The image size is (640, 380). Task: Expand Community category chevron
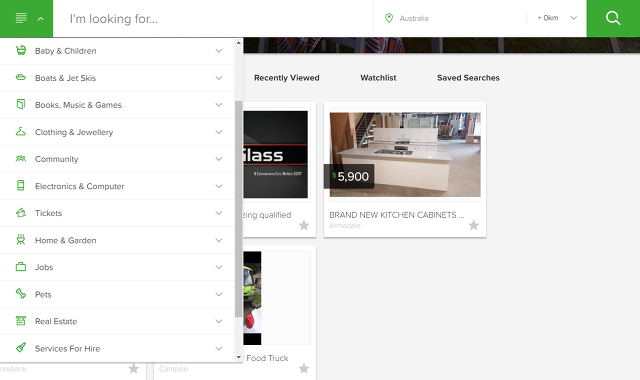point(219,159)
